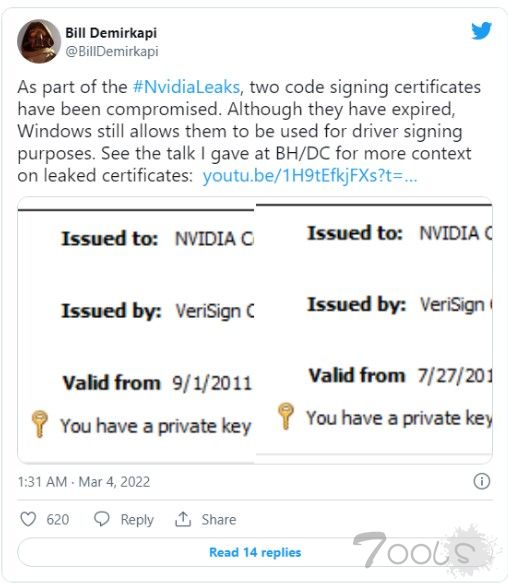Like the tweet with heart icon
Screen dimensions: 508x584
[x=28, y=519]
